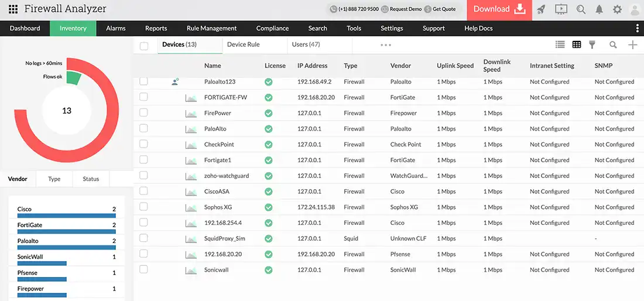Tick the checkbox for Paloalto123
The width and height of the screenshot is (644, 301).
pyautogui.click(x=143, y=81)
